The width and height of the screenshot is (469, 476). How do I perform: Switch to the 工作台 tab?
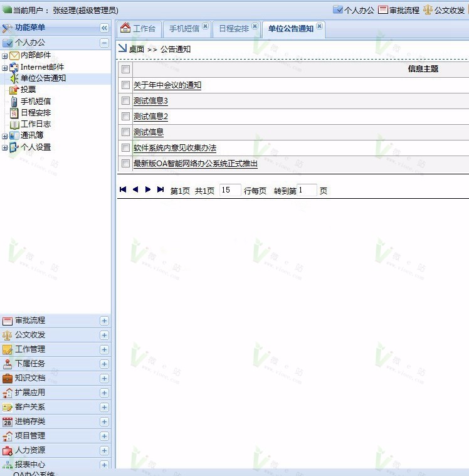(x=139, y=29)
